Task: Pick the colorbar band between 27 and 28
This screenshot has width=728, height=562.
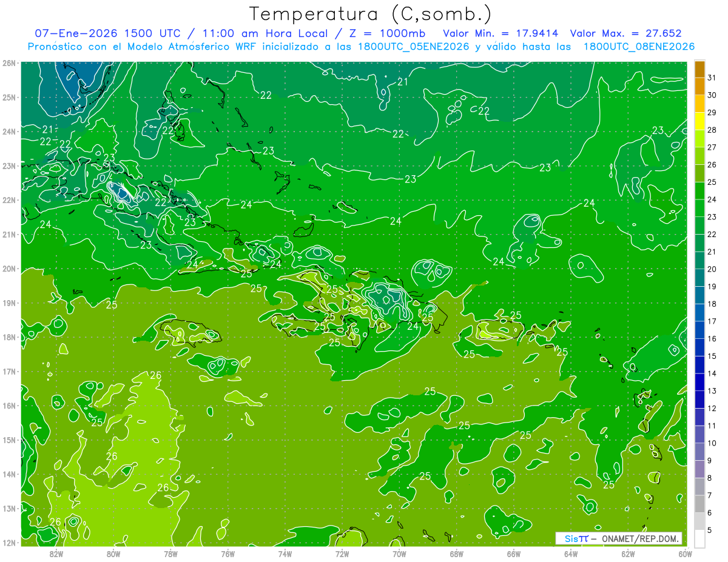Action: 699,139
